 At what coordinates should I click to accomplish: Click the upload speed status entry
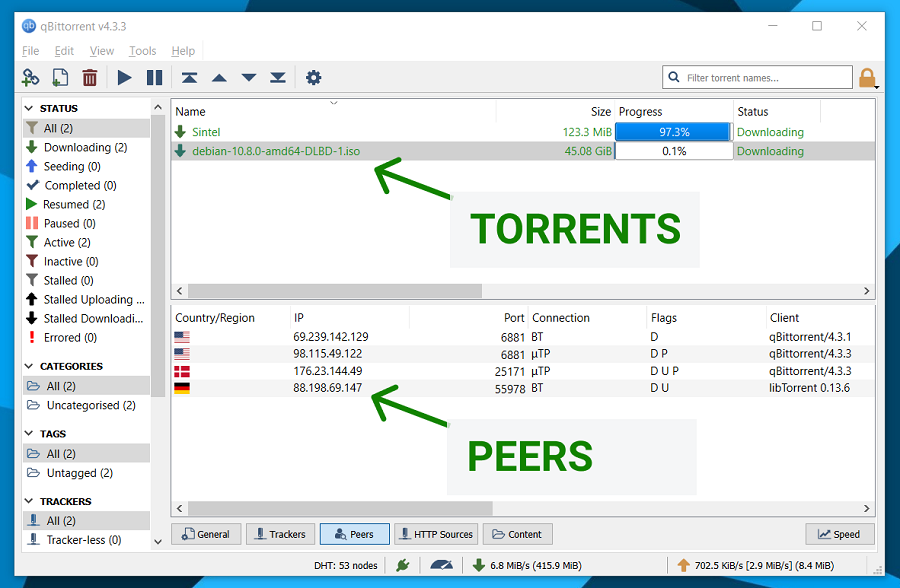point(755,566)
